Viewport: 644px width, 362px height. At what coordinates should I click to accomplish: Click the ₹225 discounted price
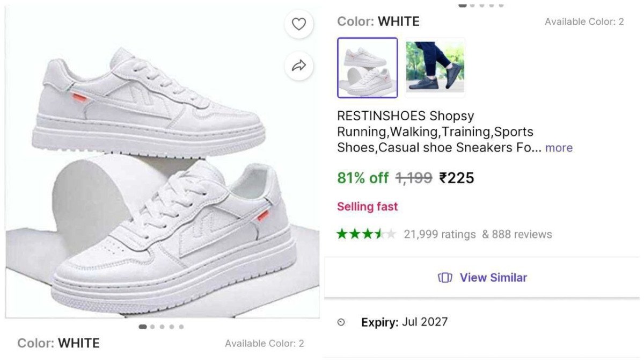click(457, 178)
